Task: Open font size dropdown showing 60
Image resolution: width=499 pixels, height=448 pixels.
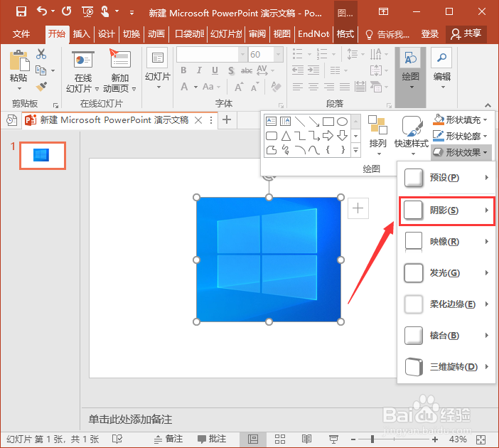Action: pos(278,55)
